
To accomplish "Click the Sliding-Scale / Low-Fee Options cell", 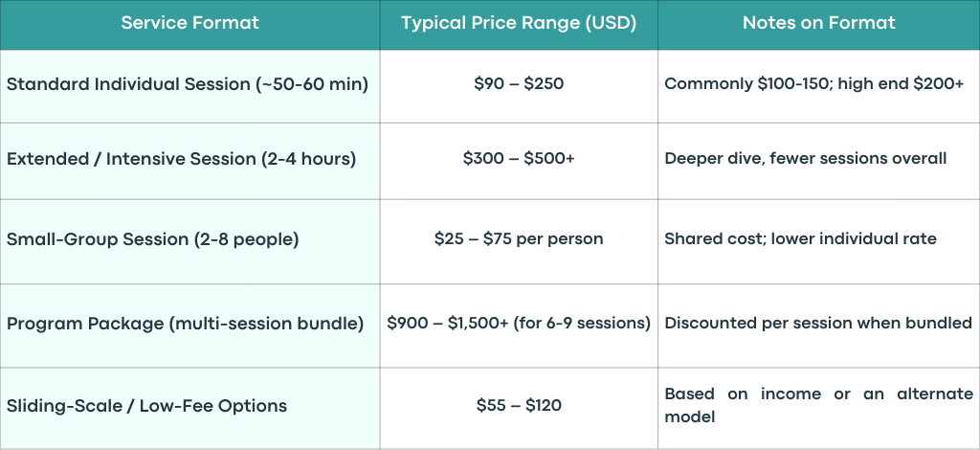I will (x=189, y=408).
